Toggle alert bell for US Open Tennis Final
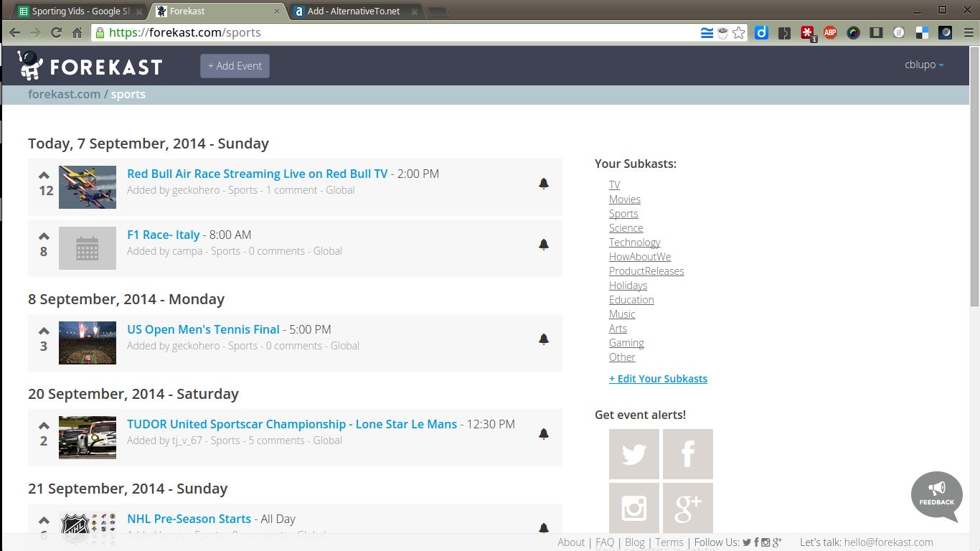 tap(544, 339)
